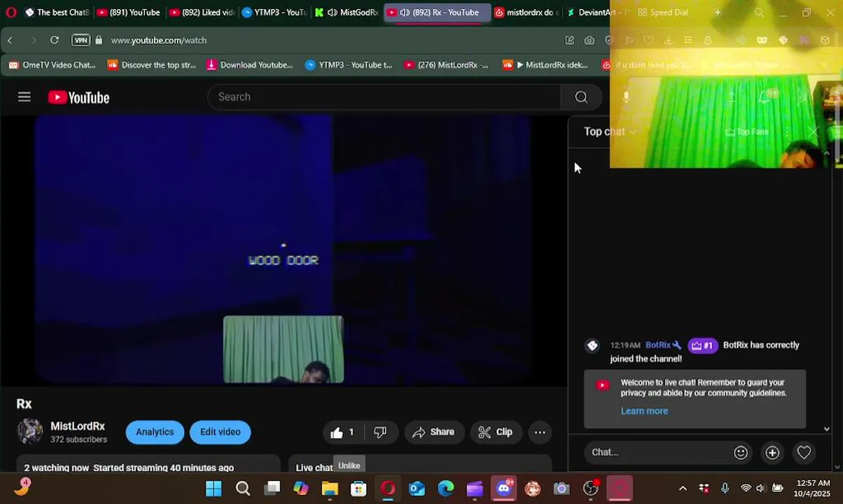843x504 pixels.
Task: Click the YouTube search magnifier button
Action: pyautogui.click(x=581, y=97)
